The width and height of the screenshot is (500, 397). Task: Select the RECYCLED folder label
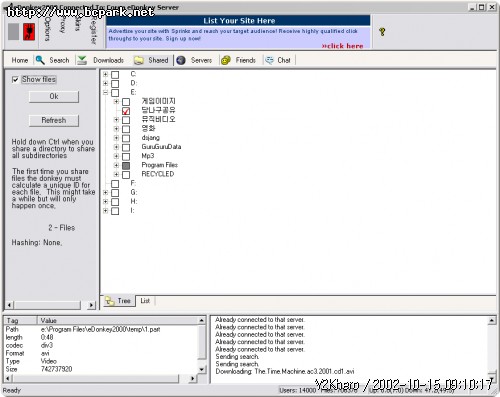[158, 174]
